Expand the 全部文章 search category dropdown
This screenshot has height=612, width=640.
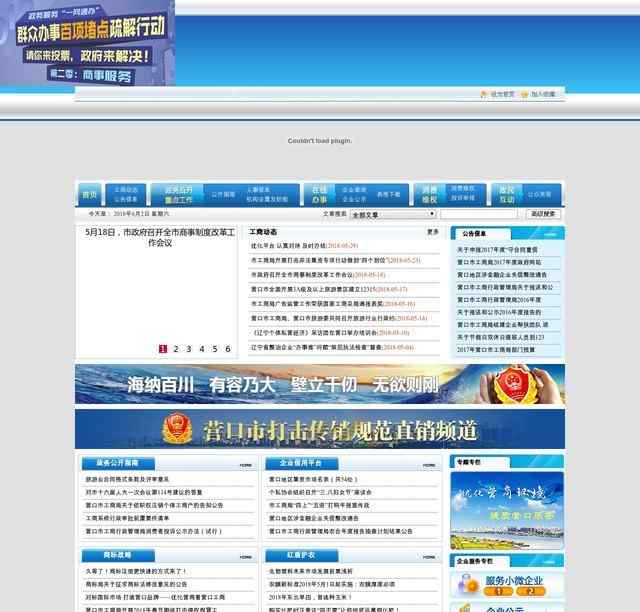click(393, 214)
